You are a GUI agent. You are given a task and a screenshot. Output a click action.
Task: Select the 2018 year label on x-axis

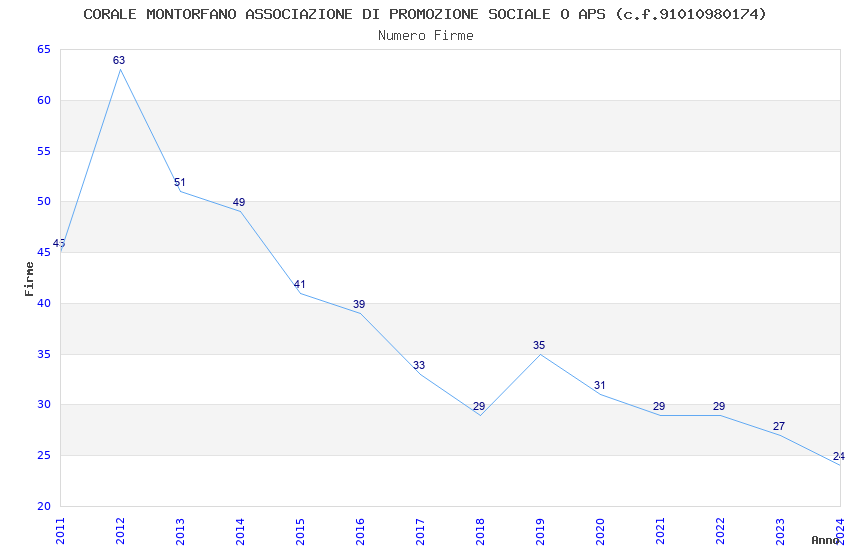pyautogui.click(x=480, y=531)
